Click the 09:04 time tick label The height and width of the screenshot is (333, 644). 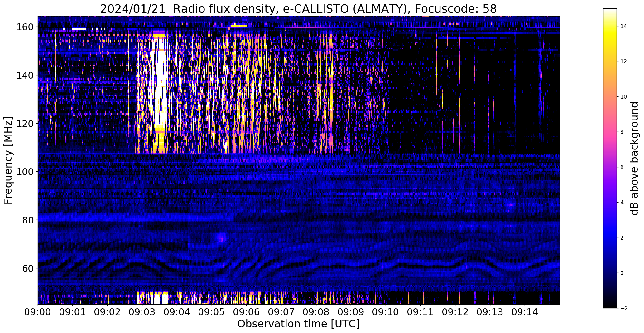click(177, 312)
